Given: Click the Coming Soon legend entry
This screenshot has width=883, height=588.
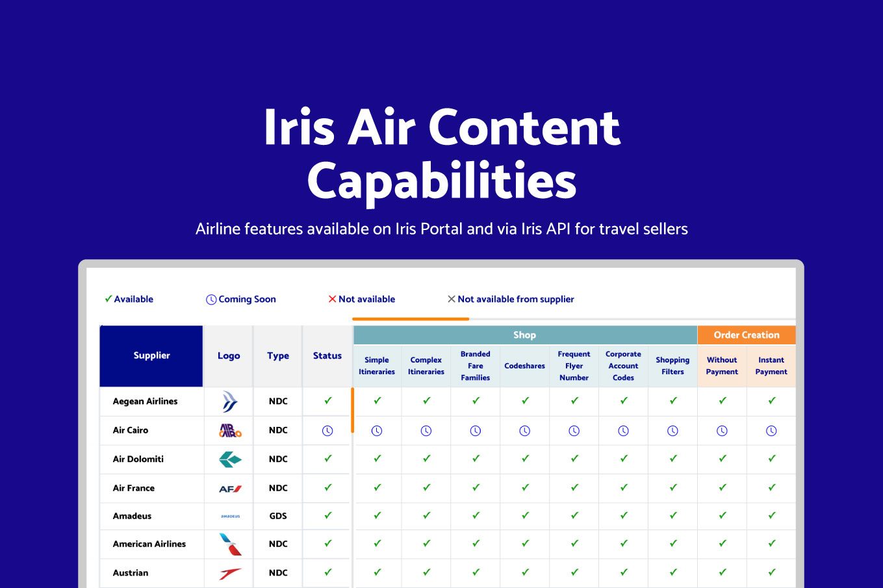Looking at the screenshot, I should coord(241,300).
